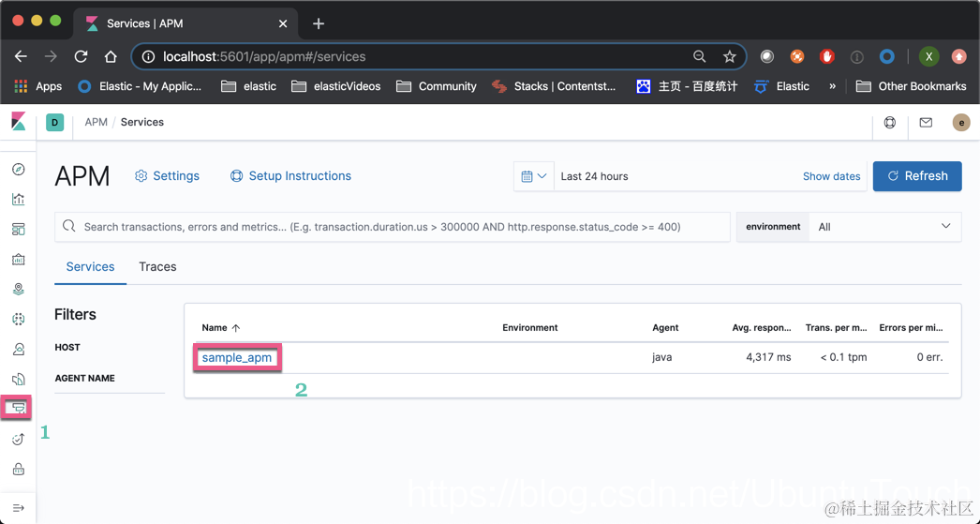Open the Infrastructure icon in sidebar
This screenshot has height=524, width=980.
tap(18, 349)
